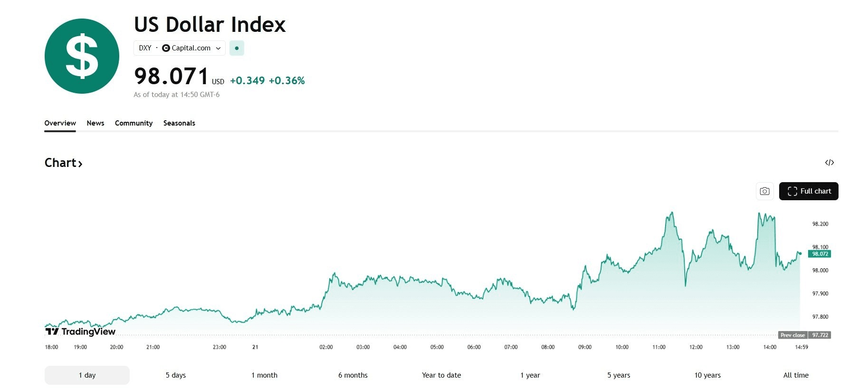Select the Overview tab
868x390 pixels.
[60, 123]
